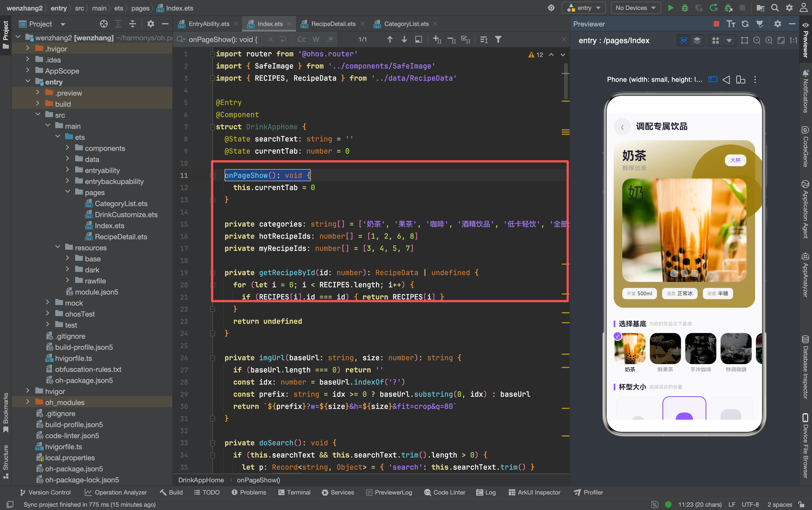
Task: Toggle Match Case (Cc) in find bar
Action: click(302, 40)
